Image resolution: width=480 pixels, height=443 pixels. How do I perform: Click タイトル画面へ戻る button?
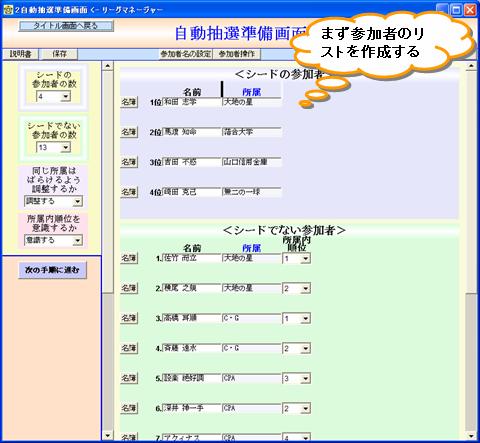point(66,26)
